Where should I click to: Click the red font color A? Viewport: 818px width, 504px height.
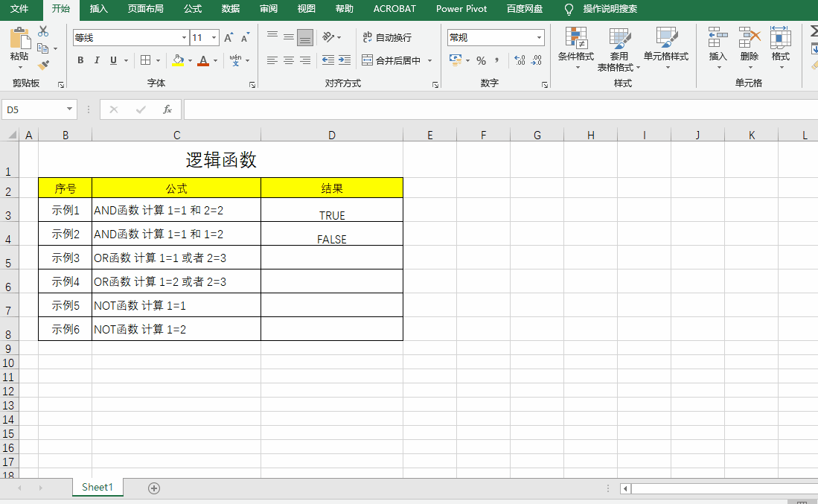click(x=203, y=60)
